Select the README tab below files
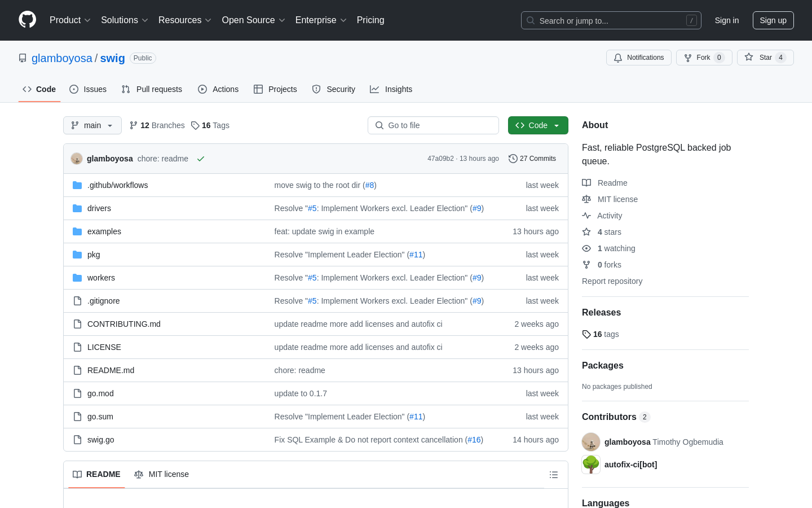The image size is (812, 508). pos(96,474)
